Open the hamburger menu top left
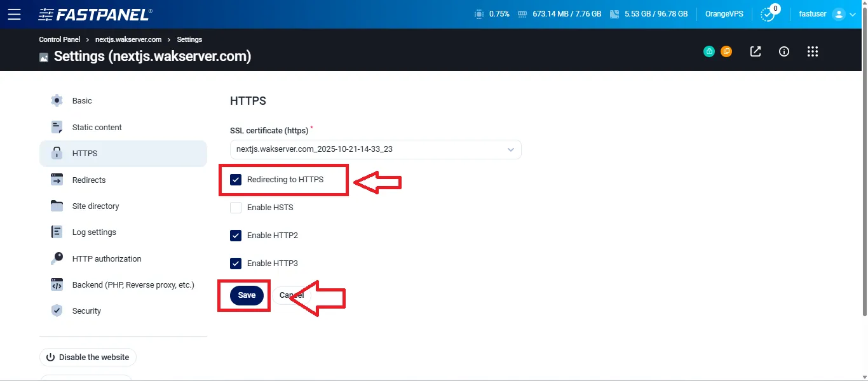Viewport: 868px width, 381px height. coord(15,14)
